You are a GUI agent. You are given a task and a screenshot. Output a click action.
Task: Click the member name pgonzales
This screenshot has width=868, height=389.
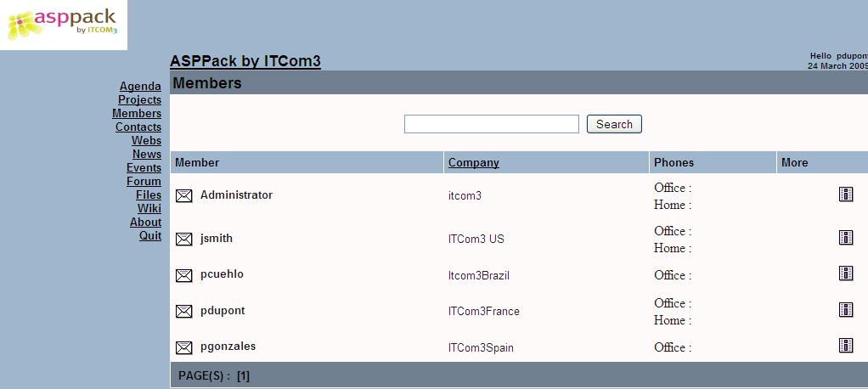(x=228, y=347)
